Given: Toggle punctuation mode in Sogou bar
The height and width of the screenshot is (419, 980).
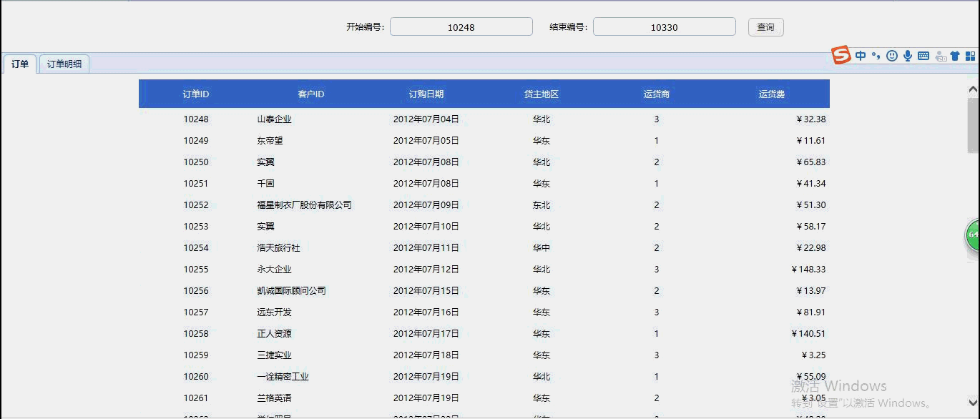Looking at the screenshot, I should coord(876,56).
